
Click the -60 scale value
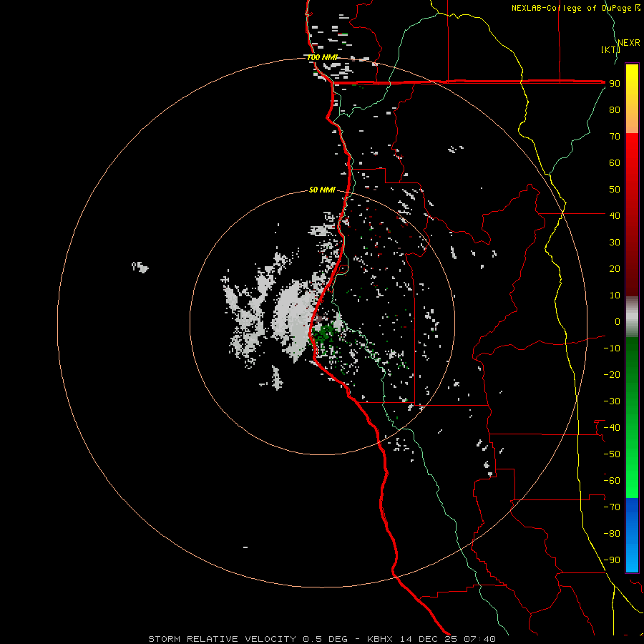click(x=612, y=481)
